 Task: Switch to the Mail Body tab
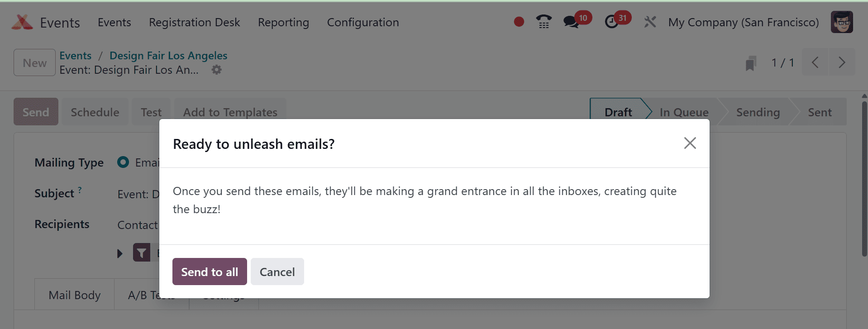point(74,295)
